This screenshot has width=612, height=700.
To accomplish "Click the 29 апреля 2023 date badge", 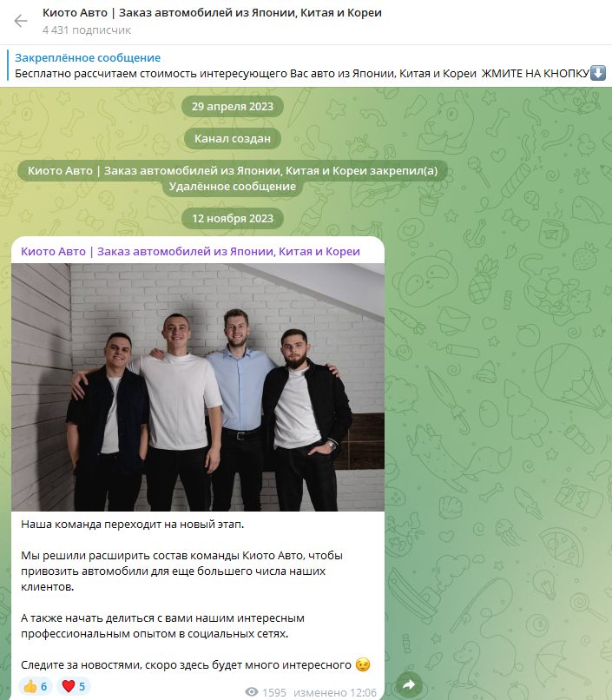I will (233, 106).
